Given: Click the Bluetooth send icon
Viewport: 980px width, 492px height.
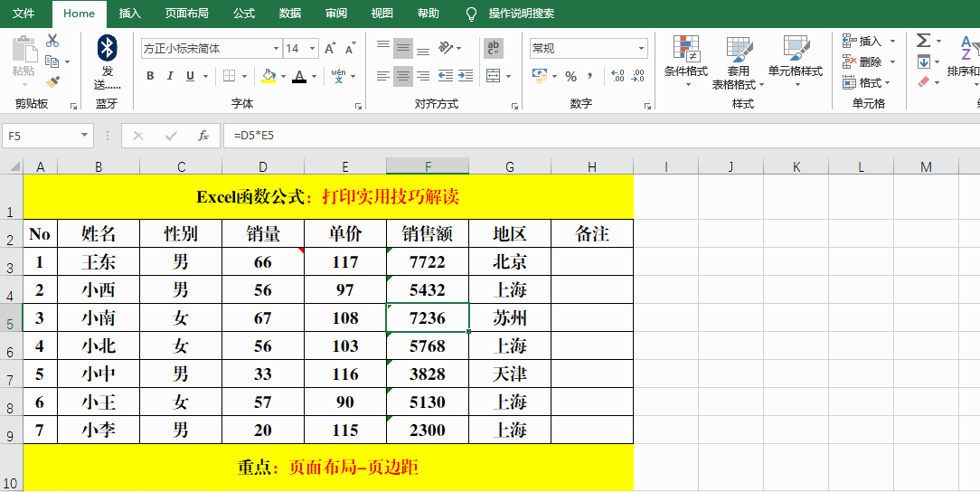Looking at the screenshot, I should click(108, 48).
